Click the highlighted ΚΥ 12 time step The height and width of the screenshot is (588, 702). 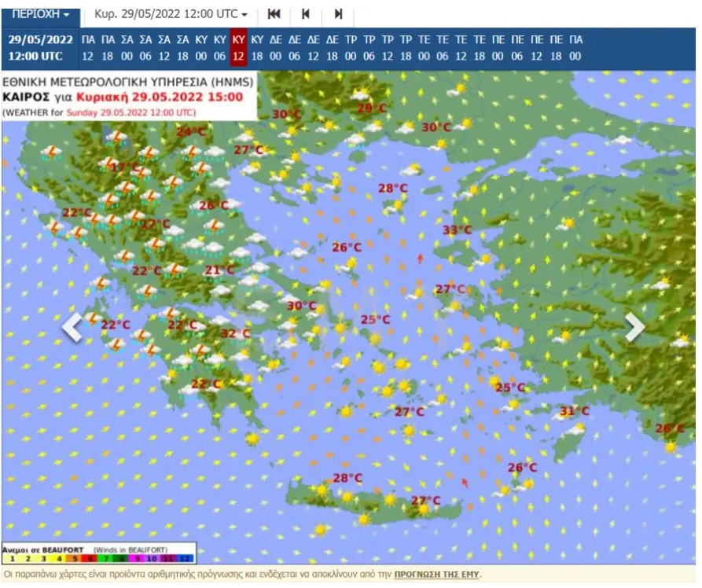pyautogui.click(x=239, y=48)
